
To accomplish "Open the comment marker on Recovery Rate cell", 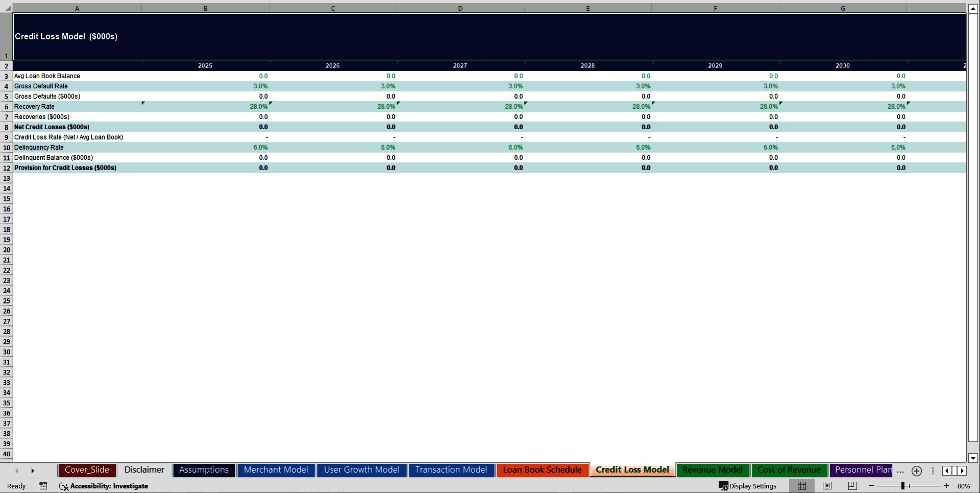I will [143, 103].
